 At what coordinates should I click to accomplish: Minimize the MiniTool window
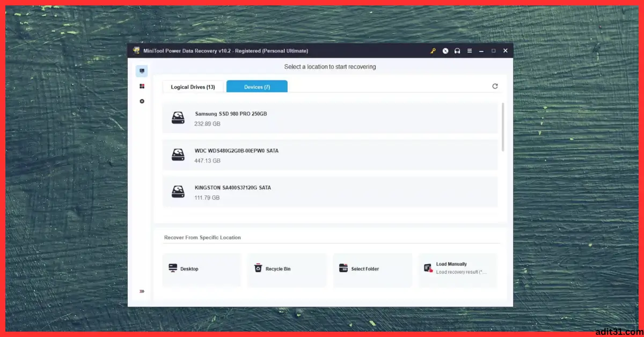tap(482, 51)
